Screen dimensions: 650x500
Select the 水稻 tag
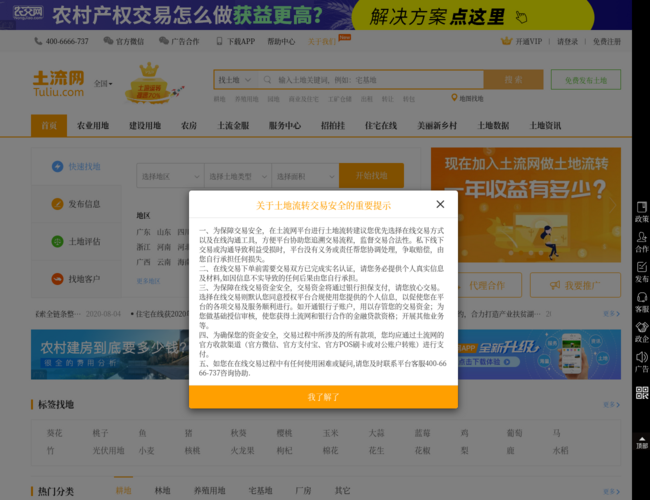pos(560,451)
